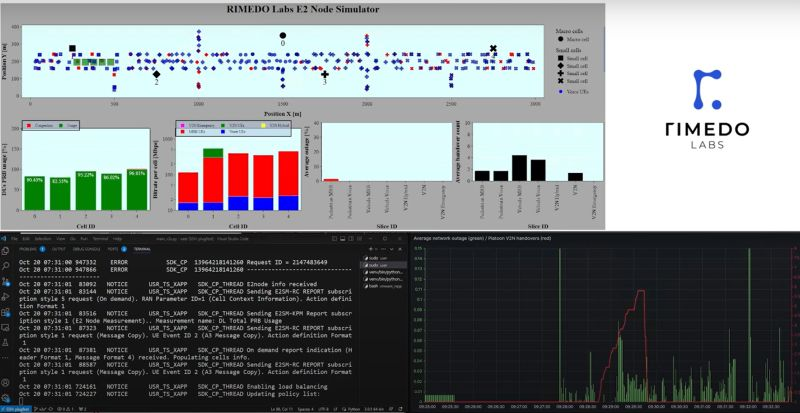800x413 pixels.
Task: Switch to the PORTS panel tab
Action: [113, 249]
